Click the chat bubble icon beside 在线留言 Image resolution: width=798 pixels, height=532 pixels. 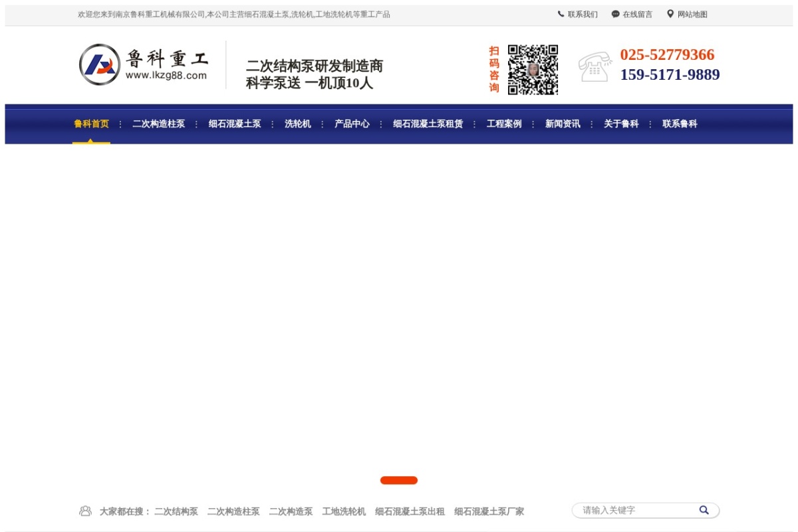(x=615, y=14)
